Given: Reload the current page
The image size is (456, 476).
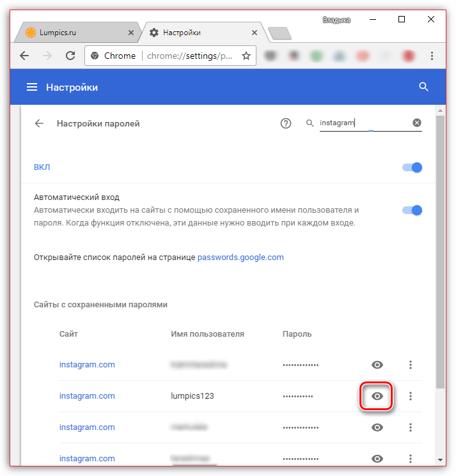Looking at the screenshot, I should click(x=70, y=56).
